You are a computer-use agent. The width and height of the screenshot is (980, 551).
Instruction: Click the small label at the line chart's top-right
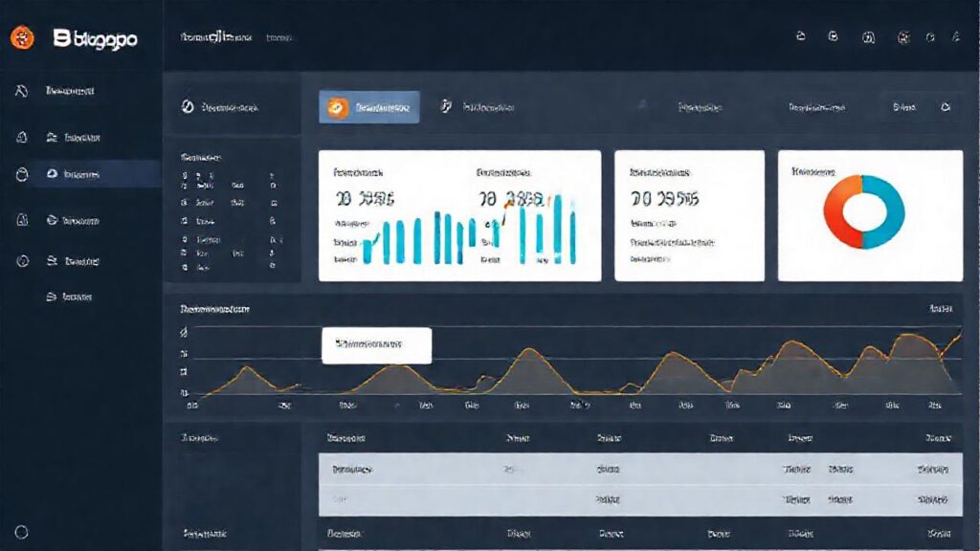click(x=941, y=309)
